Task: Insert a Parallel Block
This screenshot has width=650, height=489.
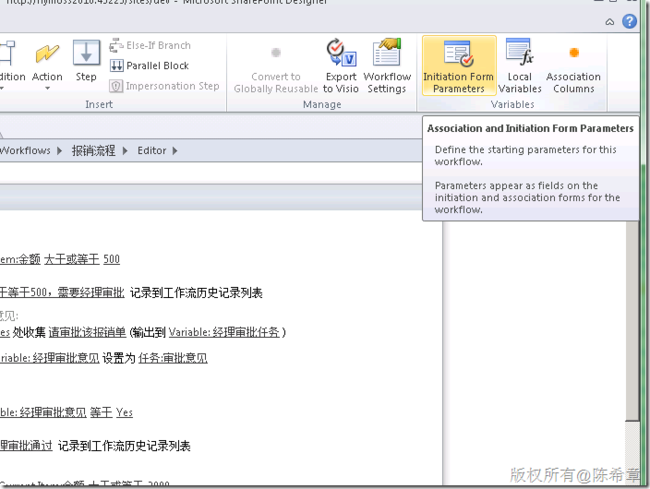Action: pyautogui.click(x=149, y=65)
